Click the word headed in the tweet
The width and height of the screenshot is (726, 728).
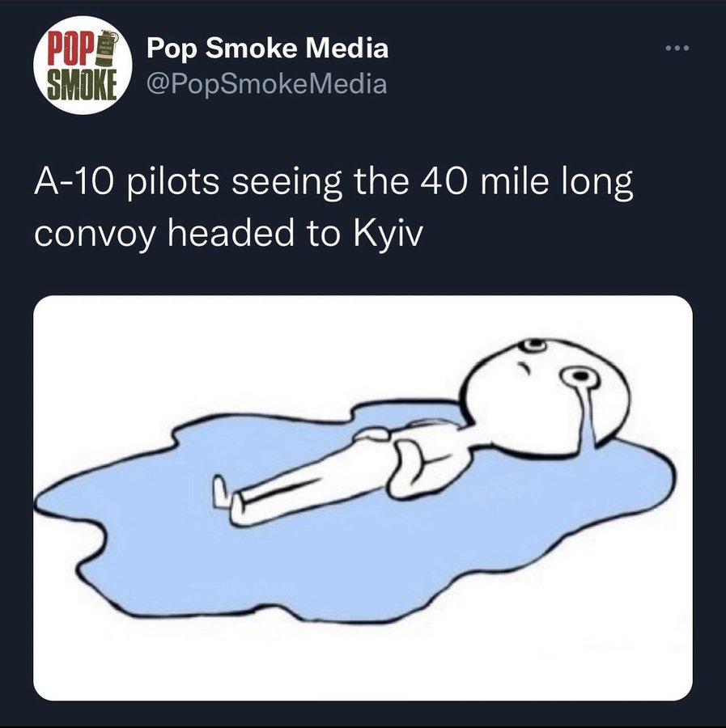[231, 234]
